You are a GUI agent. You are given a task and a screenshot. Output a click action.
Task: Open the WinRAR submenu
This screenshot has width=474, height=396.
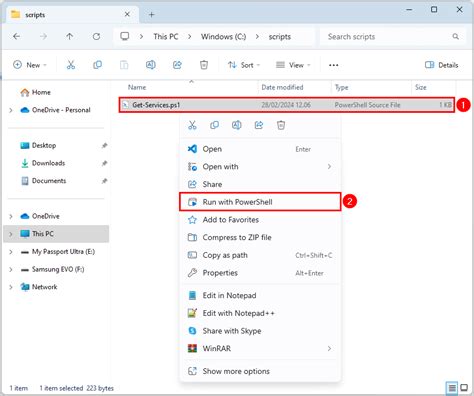[260, 349]
